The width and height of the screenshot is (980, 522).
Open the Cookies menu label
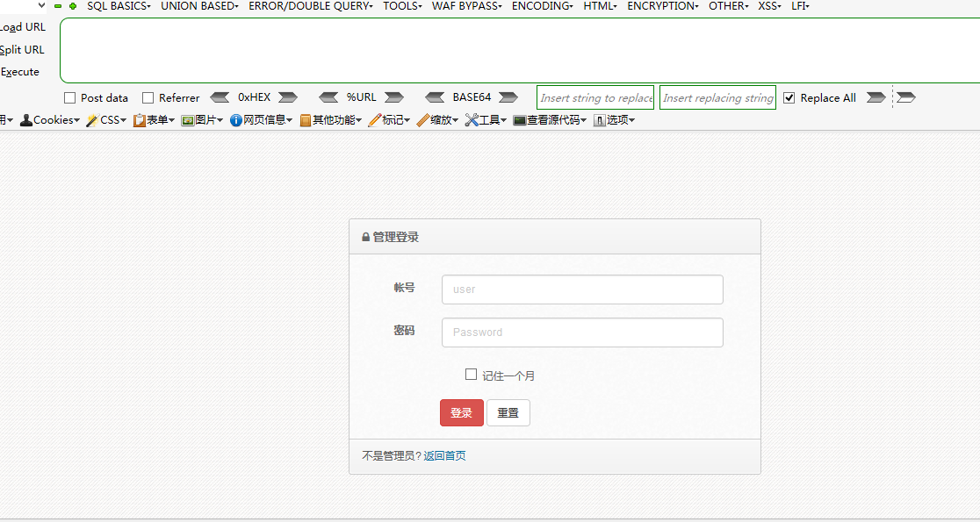coord(56,120)
